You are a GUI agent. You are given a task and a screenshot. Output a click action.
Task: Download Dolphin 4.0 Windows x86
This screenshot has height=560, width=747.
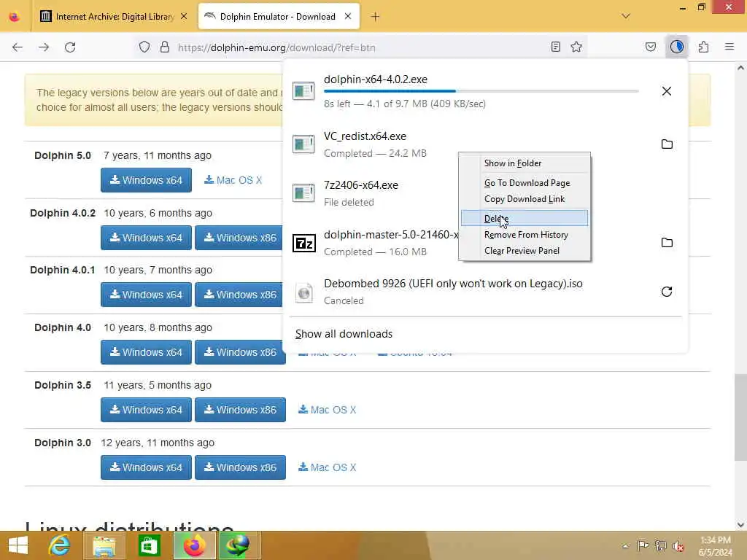tap(240, 352)
